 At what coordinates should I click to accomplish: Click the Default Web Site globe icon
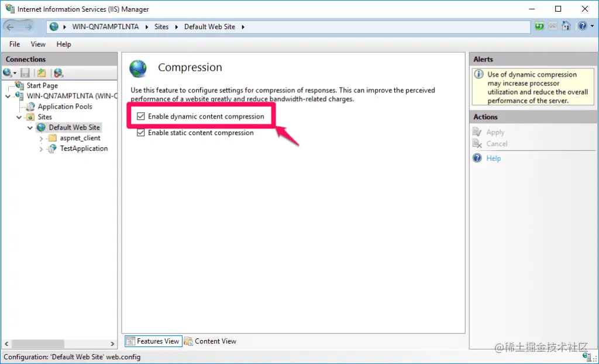42,127
